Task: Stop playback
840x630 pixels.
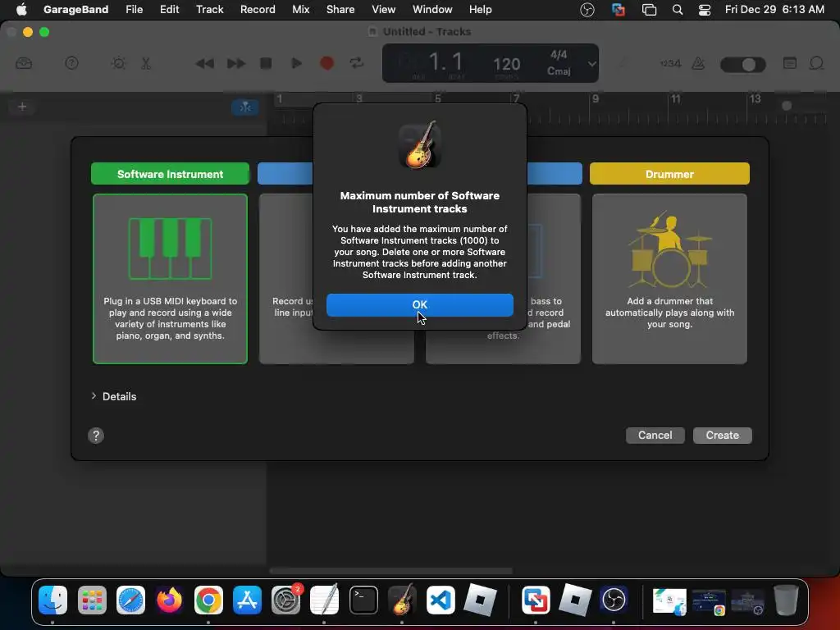Action: tap(266, 64)
